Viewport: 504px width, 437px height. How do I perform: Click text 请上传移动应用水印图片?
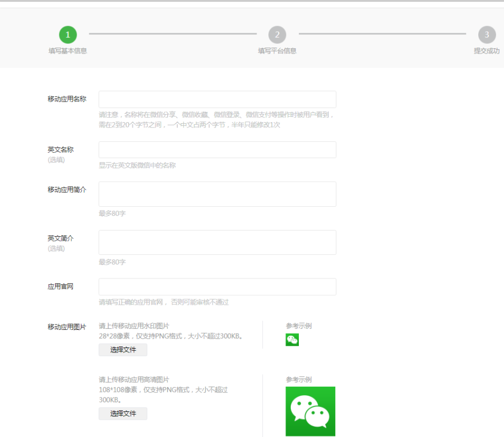click(134, 326)
